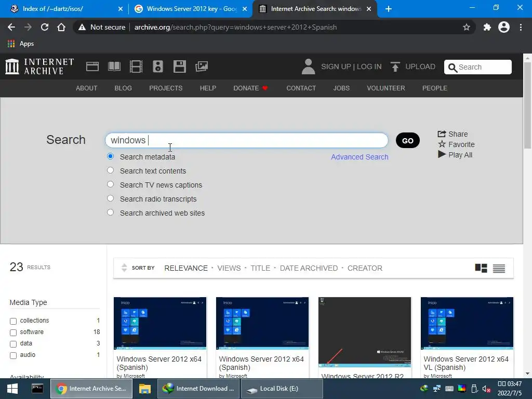Select Search metadata radio button
The image size is (532, 399).
point(110,156)
